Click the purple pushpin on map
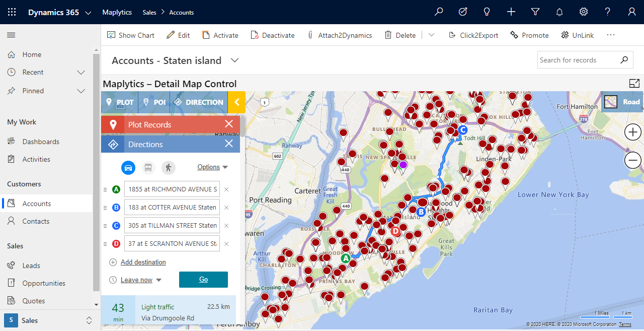Screen dimensions: 644x331 (403, 165)
